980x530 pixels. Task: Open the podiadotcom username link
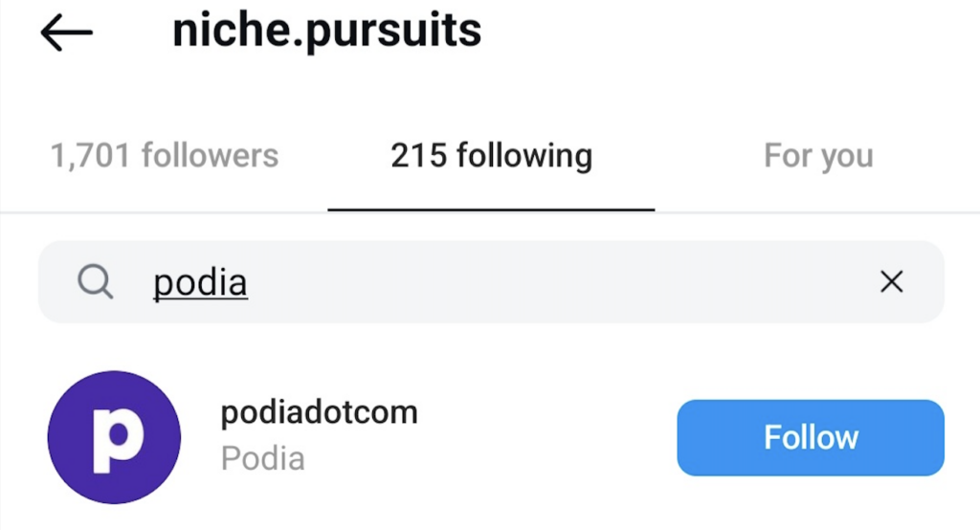[320, 412]
